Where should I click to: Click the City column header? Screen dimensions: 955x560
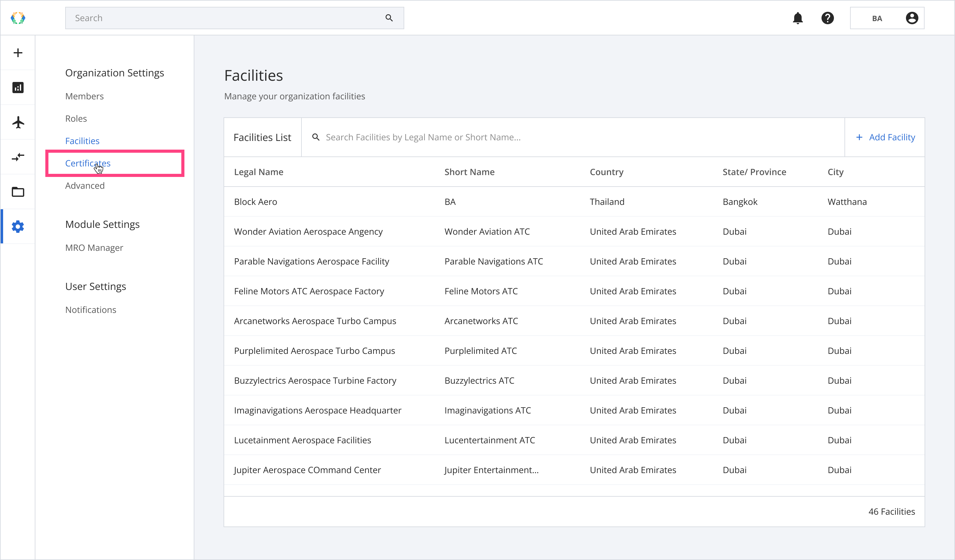coord(836,172)
